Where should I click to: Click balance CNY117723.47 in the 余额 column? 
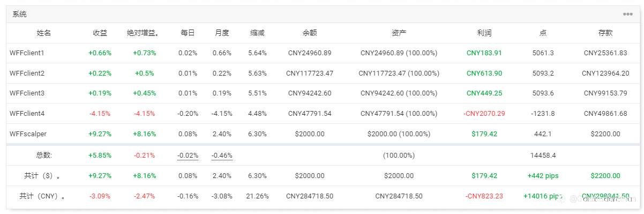click(x=310, y=73)
